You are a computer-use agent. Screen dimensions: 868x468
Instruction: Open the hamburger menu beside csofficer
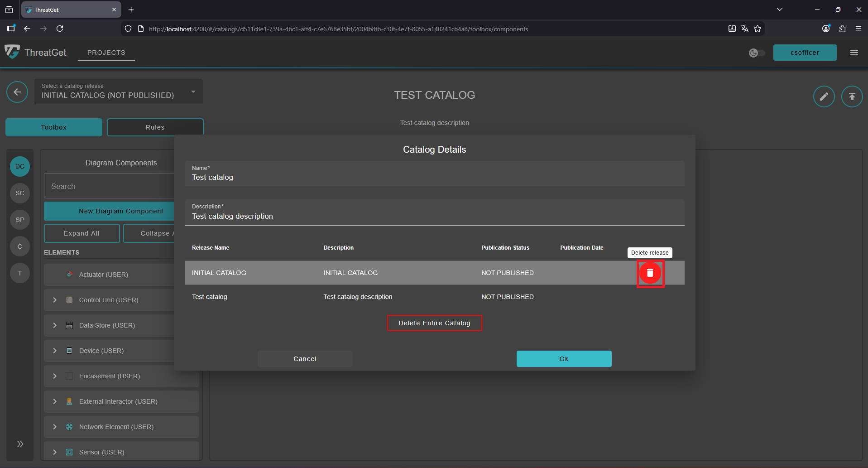point(854,53)
